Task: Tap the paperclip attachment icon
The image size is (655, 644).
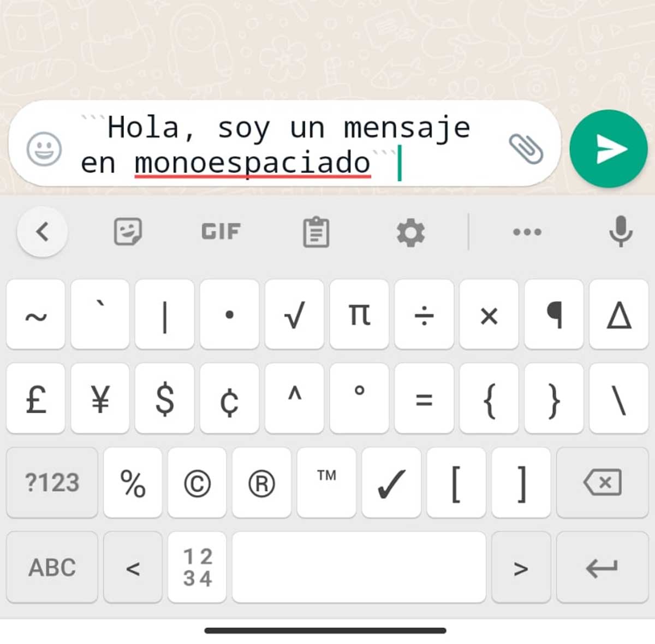Action: (526, 148)
